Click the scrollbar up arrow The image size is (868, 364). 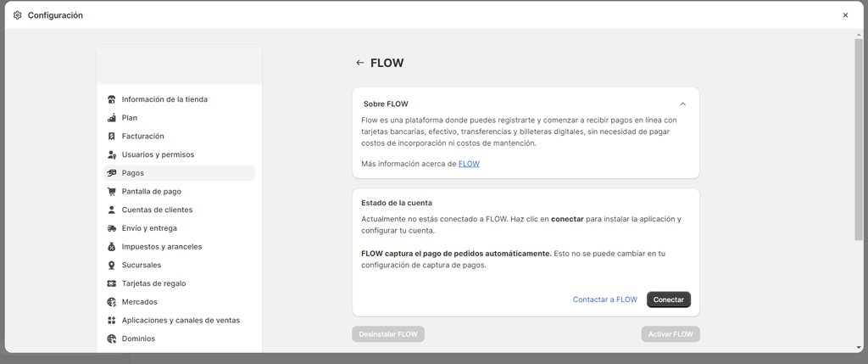point(858,34)
